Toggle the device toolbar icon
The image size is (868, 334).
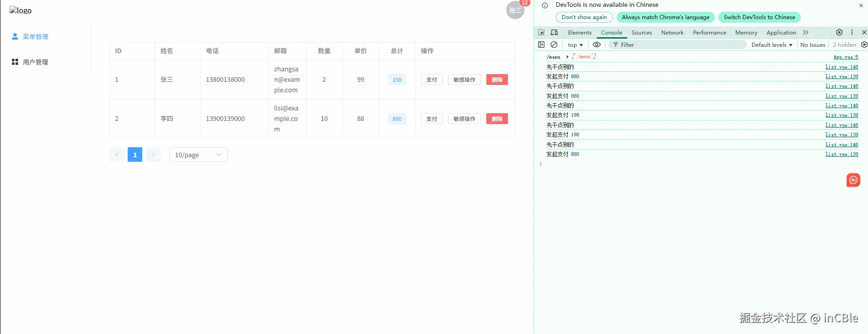pos(554,32)
